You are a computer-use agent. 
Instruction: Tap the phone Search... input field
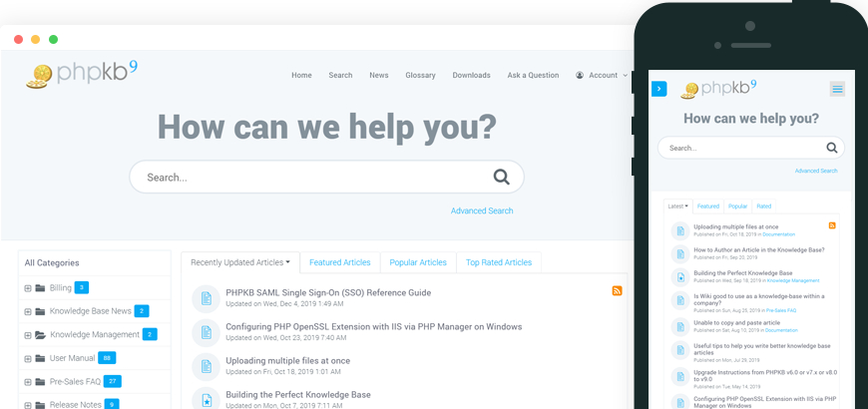point(751,148)
